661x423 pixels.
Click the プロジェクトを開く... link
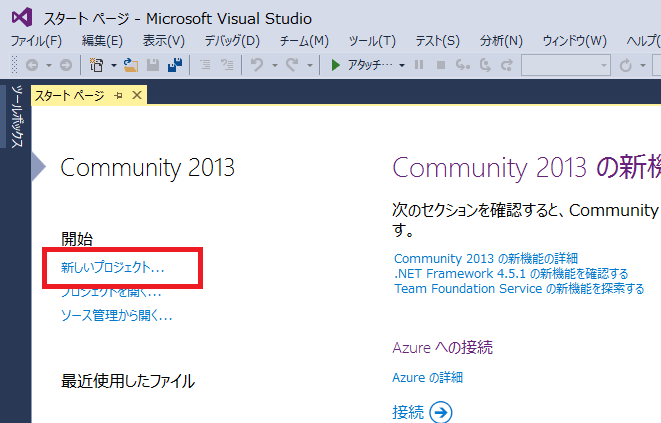(111, 293)
